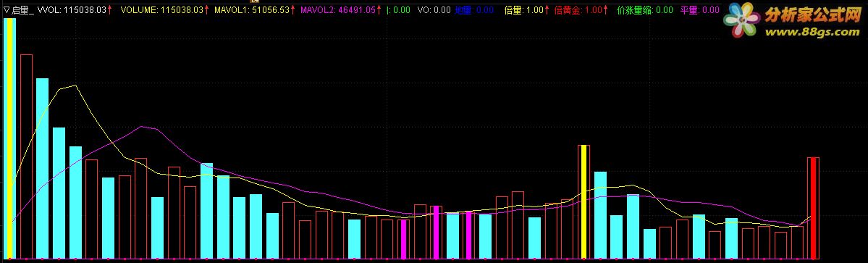Select the blue 地量 indicator label
Screen dimensions: 868x263
click(x=474, y=10)
